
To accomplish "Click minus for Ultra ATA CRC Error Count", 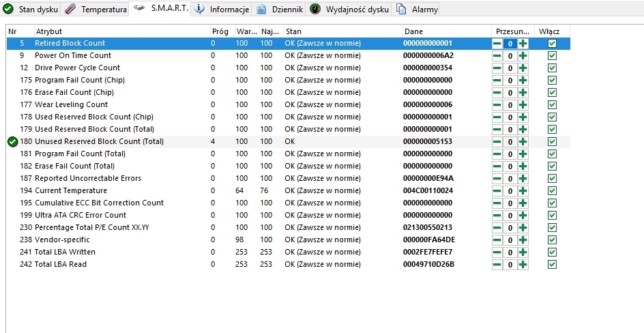I will point(497,216).
